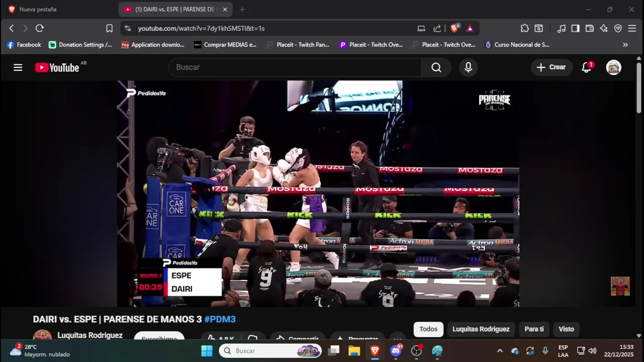The height and width of the screenshot is (362, 644).
Task: Select the Para ti filter chip
Action: pos(534,329)
